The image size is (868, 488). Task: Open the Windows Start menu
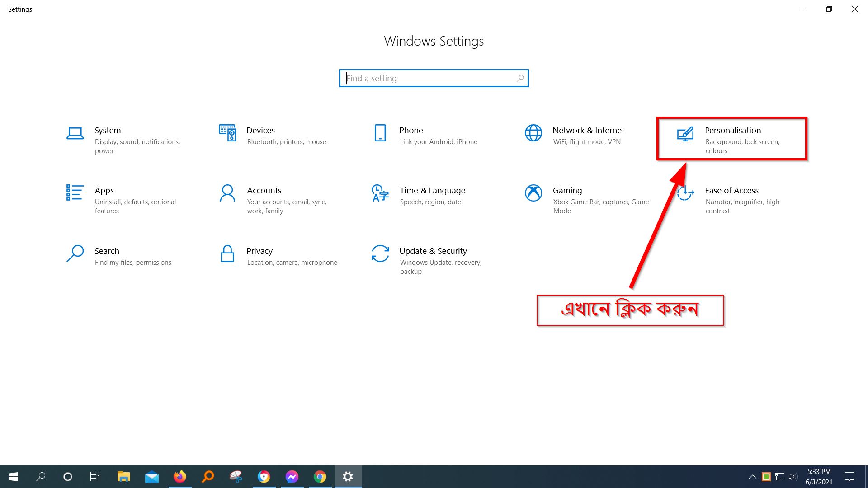coord(14,477)
